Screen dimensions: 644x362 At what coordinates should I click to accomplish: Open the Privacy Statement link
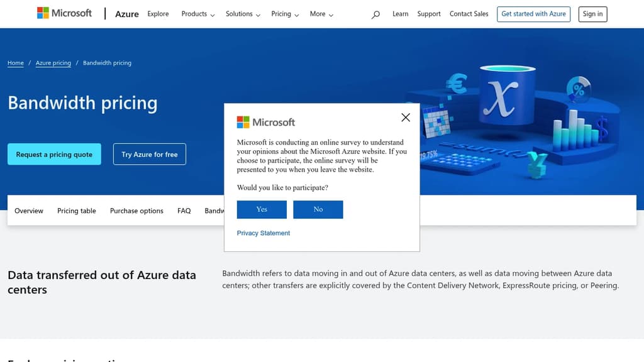tap(264, 233)
